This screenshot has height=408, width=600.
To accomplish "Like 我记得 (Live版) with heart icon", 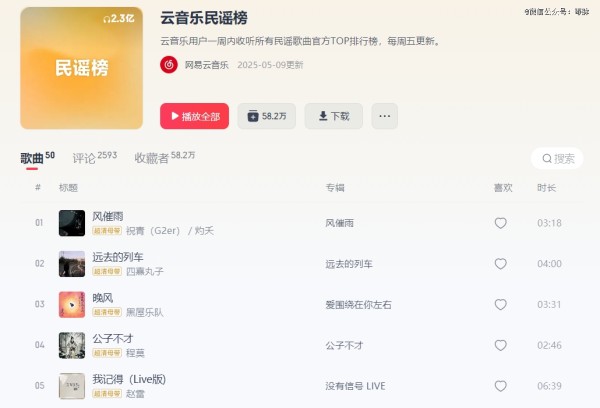I will tap(501, 386).
